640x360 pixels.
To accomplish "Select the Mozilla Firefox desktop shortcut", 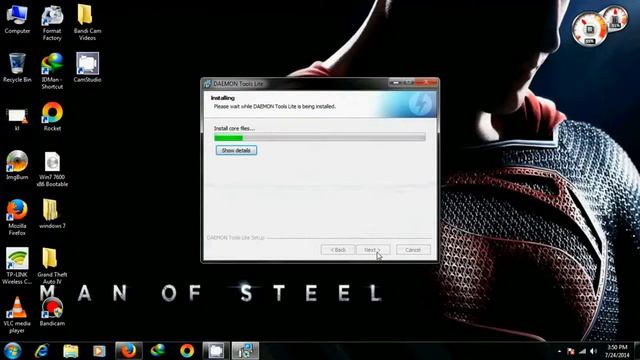I will coord(17,218).
